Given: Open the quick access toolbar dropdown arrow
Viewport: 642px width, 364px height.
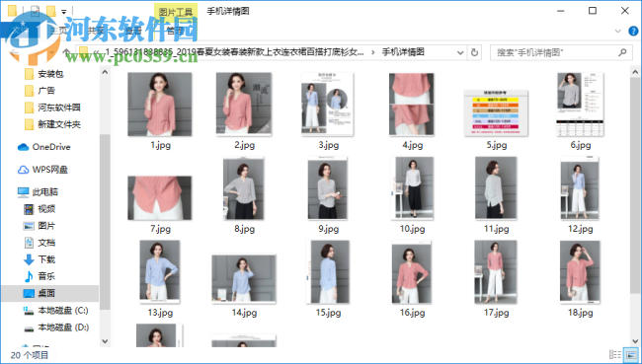Looking at the screenshot, I should [x=64, y=12].
